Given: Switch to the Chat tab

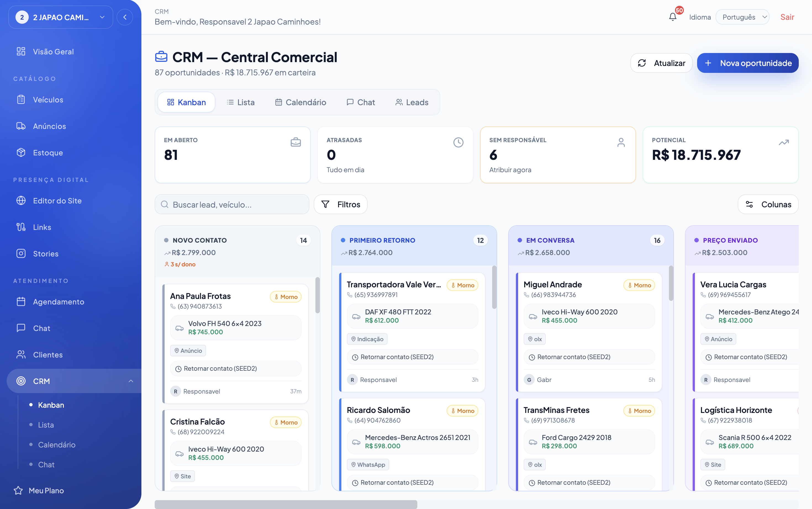Looking at the screenshot, I should coord(361,102).
